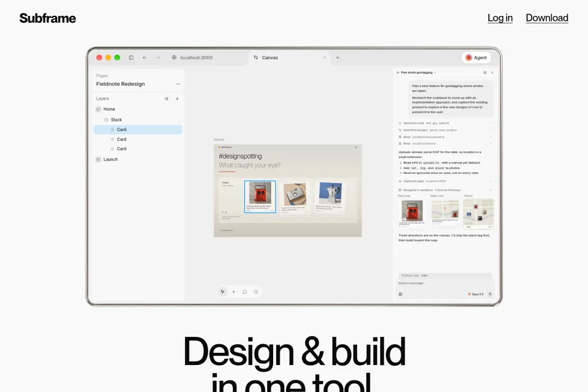Click the Download link
The image size is (588, 392).
pos(547,18)
